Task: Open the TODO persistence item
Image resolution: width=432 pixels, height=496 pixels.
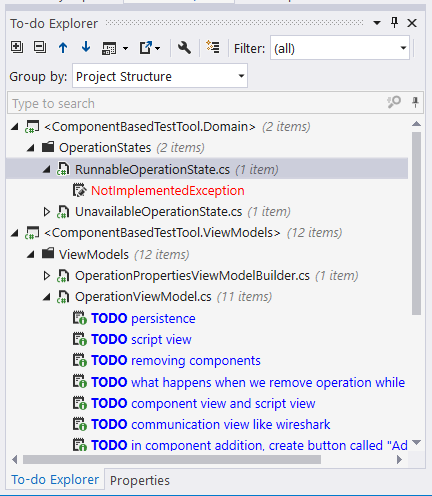Action: click(x=143, y=318)
